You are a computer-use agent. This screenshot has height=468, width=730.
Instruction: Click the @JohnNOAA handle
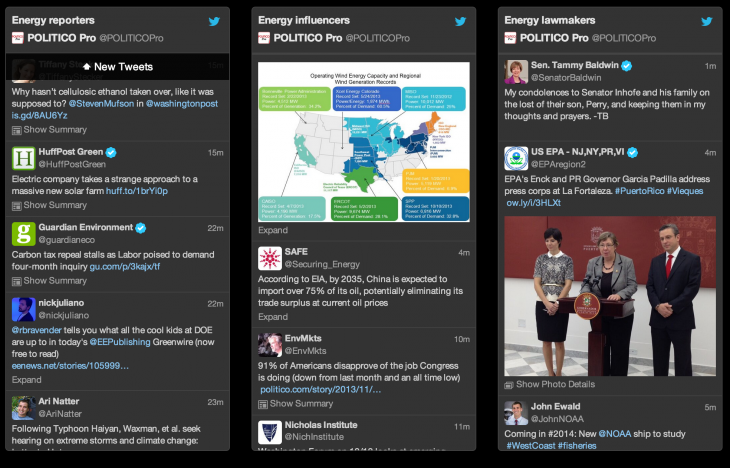point(557,419)
